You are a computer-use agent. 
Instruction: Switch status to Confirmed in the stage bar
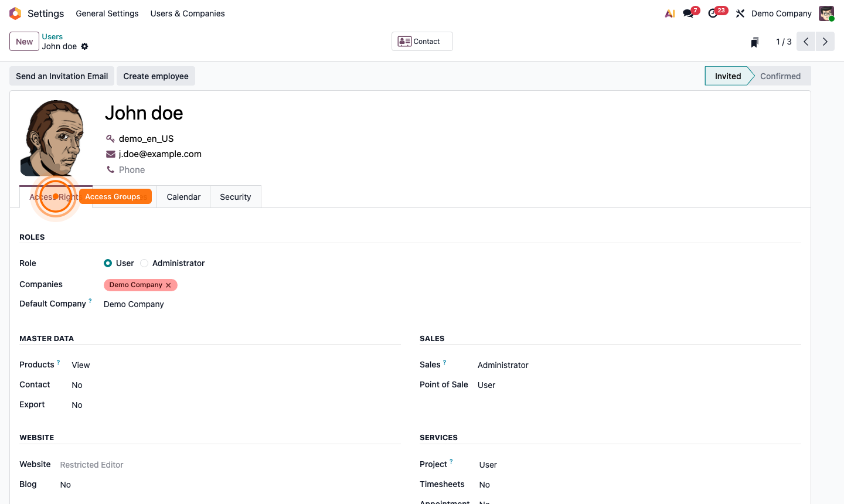pyautogui.click(x=780, y=76)
